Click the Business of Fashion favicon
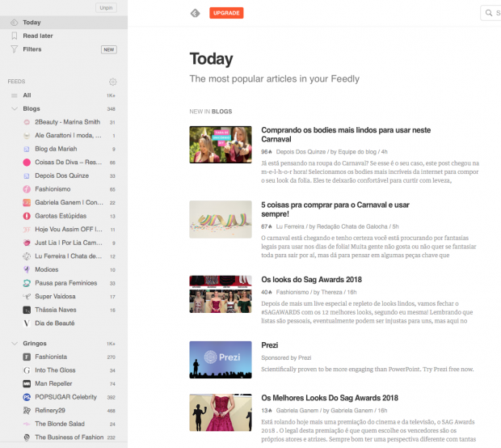 click(x=27, y=437)
